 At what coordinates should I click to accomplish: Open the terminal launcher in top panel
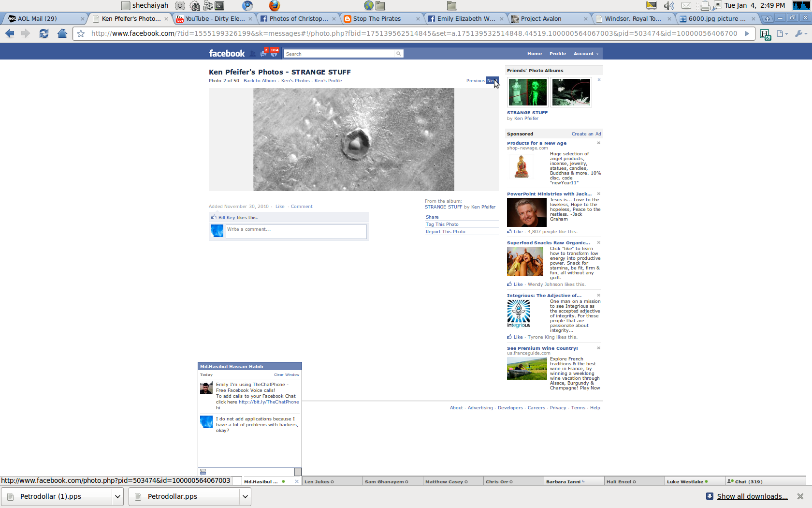pos(220,5)
